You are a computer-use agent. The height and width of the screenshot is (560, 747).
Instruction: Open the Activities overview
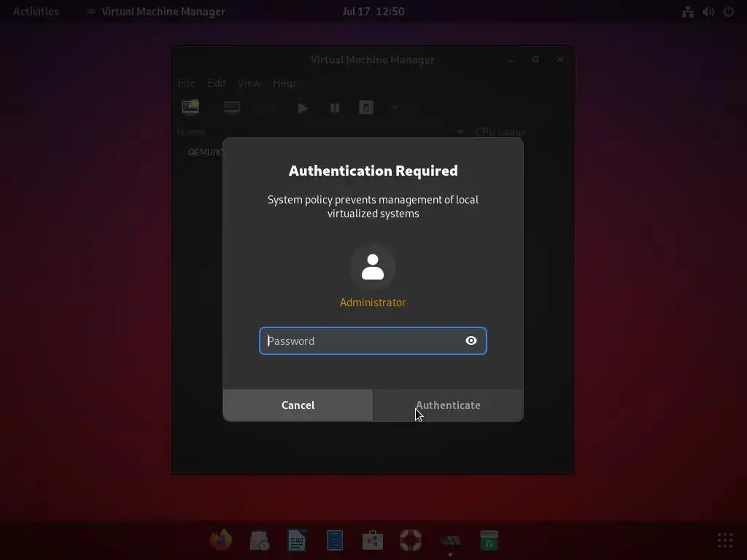tap(36, 12)
